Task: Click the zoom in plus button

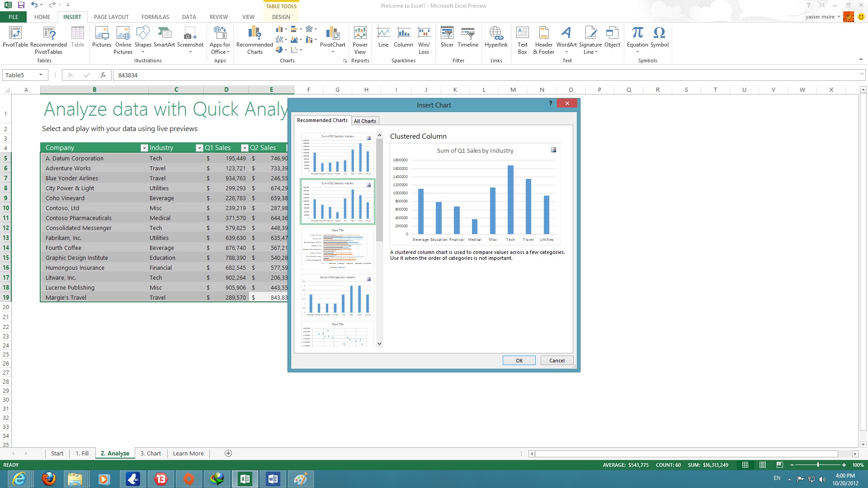Action: click(844, 465)
